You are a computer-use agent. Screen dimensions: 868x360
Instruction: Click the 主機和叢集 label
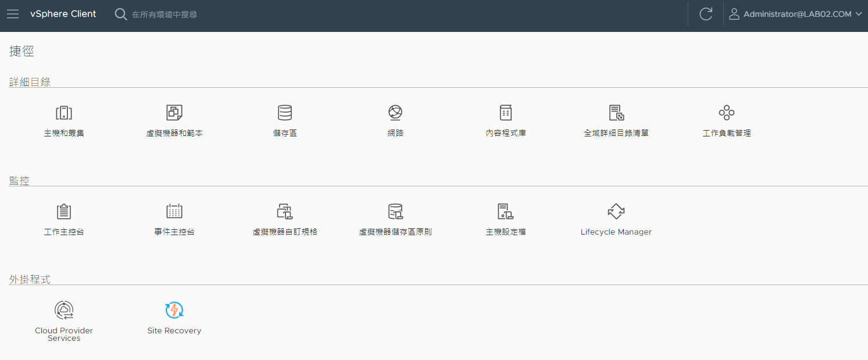point(64,133)
